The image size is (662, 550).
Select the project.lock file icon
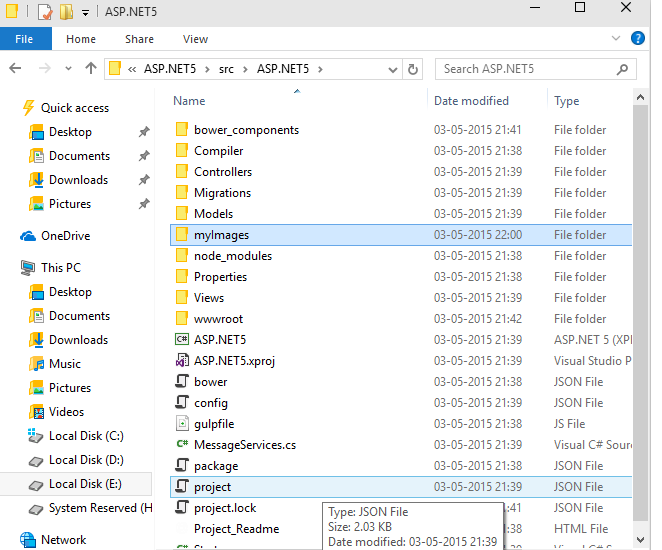182,507
